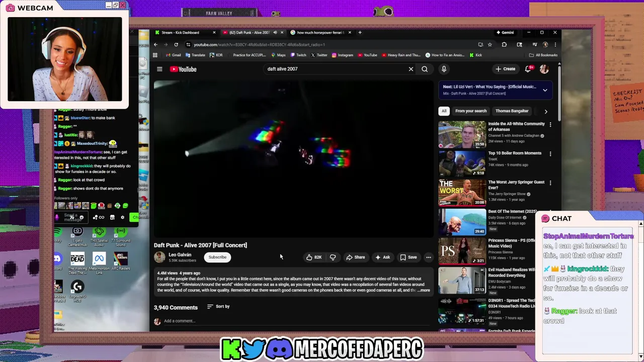The height and width of the screenshot is (362, 644).
Task: Open a new Chrome tab
Action: point(360,33)
